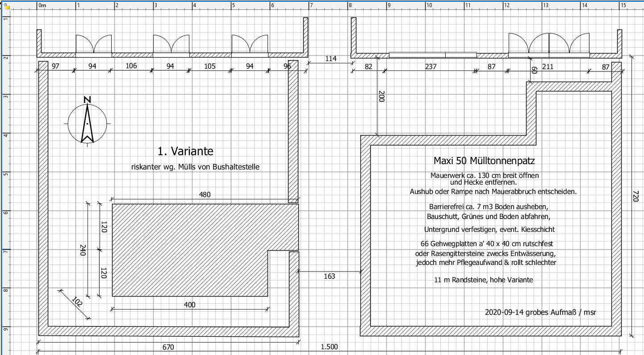Select the 480 dimension label
Viewport: 644px width, 355px height.
pyautogui.click(x=205, y=194)
